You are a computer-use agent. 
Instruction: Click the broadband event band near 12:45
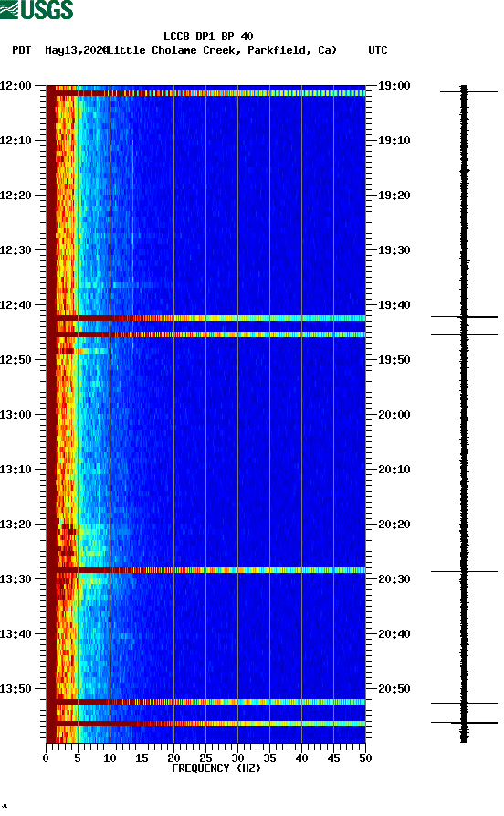(x=206, y=334)
